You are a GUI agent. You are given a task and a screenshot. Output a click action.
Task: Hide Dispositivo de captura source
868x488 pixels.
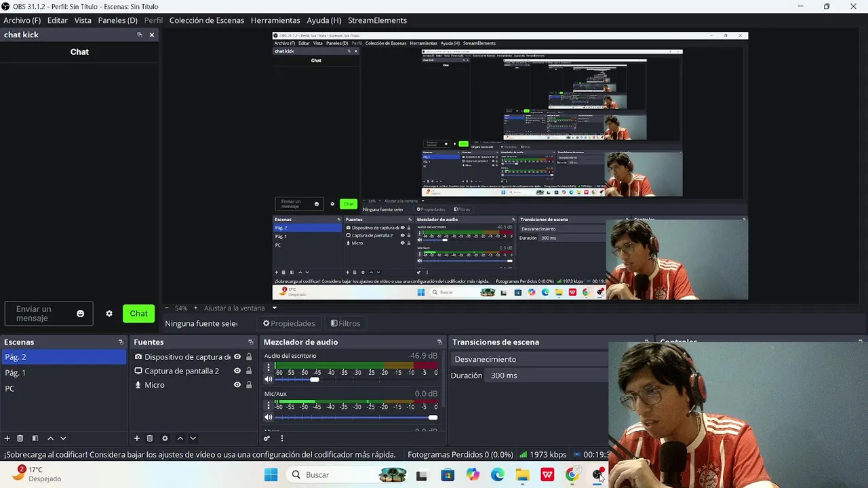click(x=237, y=357)
